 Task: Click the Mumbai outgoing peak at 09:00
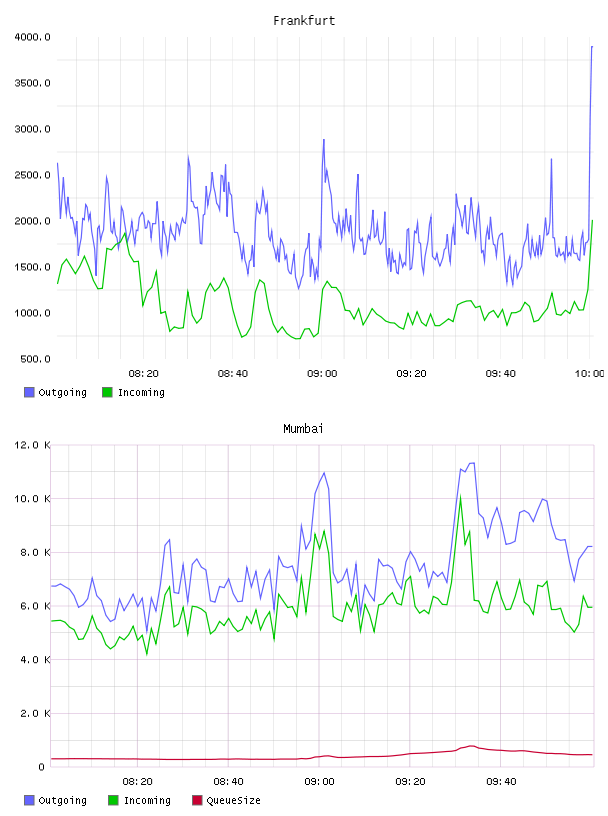pos(324,473)
